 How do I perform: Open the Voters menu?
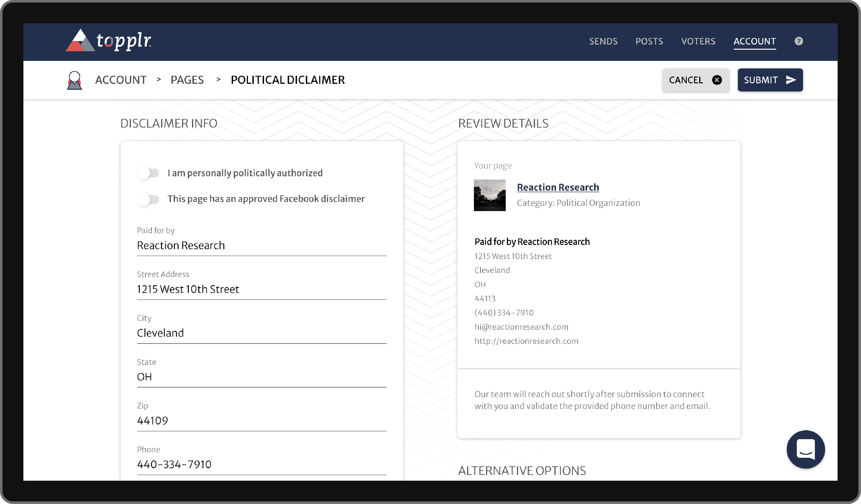click(x=698, y=41)
